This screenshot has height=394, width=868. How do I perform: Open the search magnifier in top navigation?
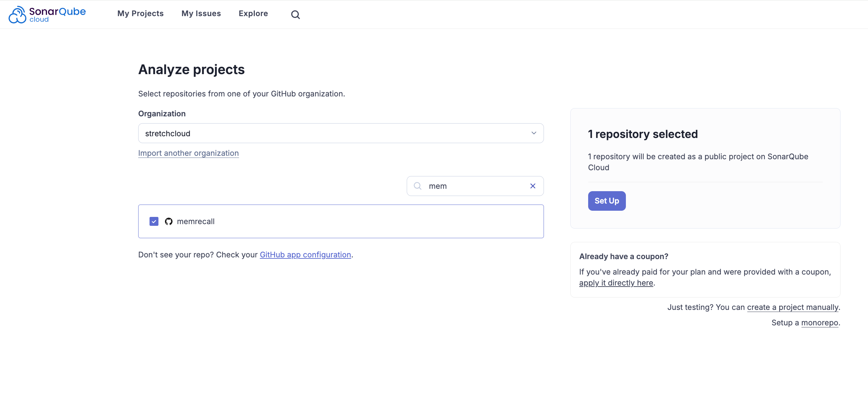(295, 14)
